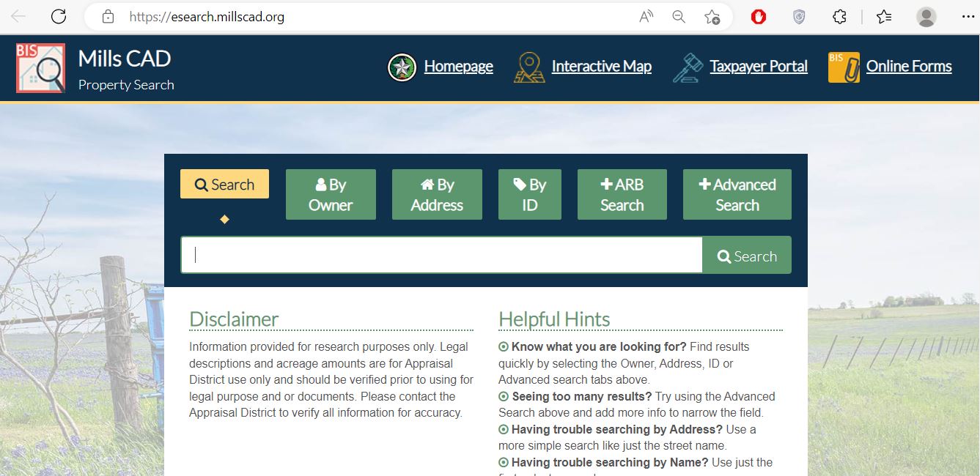The image size is (980, 476).
Task: Open browser settings and more menu
Action: click(968, 16)
